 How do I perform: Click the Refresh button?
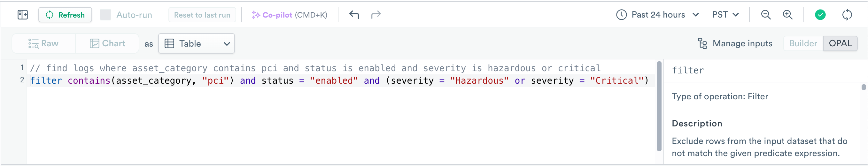tap(65, 15)
